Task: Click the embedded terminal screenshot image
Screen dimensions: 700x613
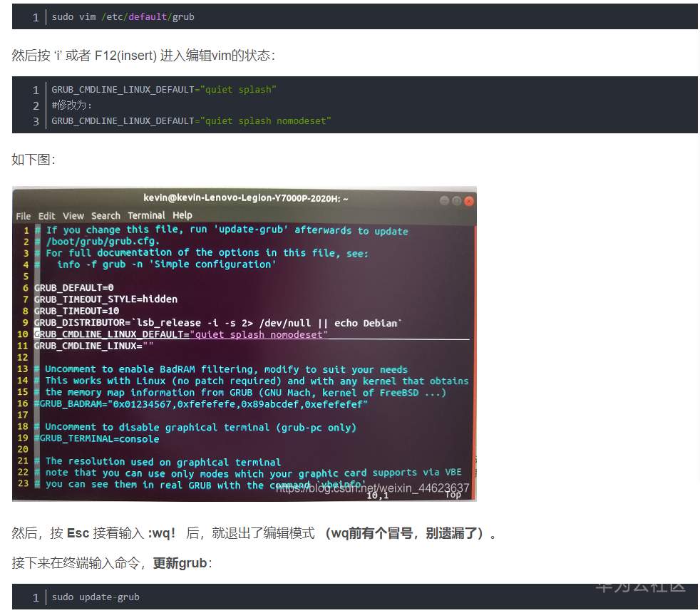Action: tap(245, 344)
